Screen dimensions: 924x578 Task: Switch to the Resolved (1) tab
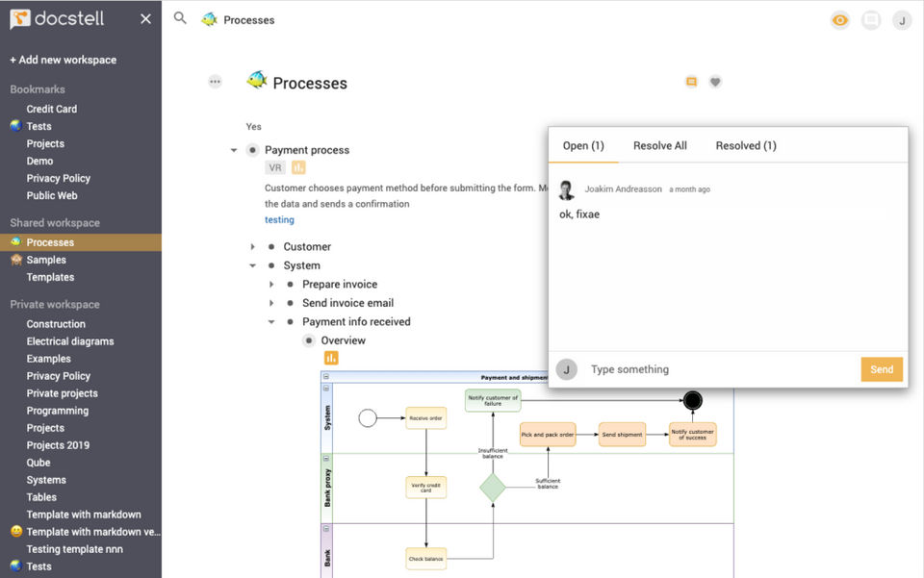click(x=746, y=145)
